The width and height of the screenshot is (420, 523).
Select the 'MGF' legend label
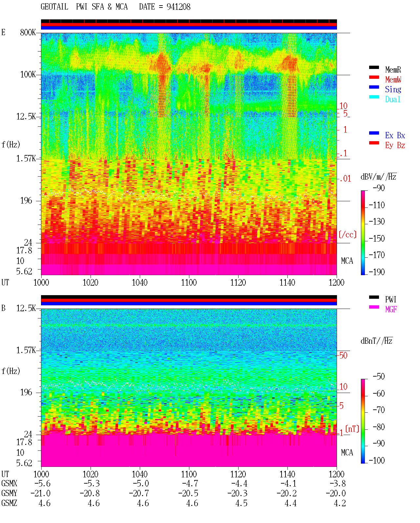click(391, 309)
